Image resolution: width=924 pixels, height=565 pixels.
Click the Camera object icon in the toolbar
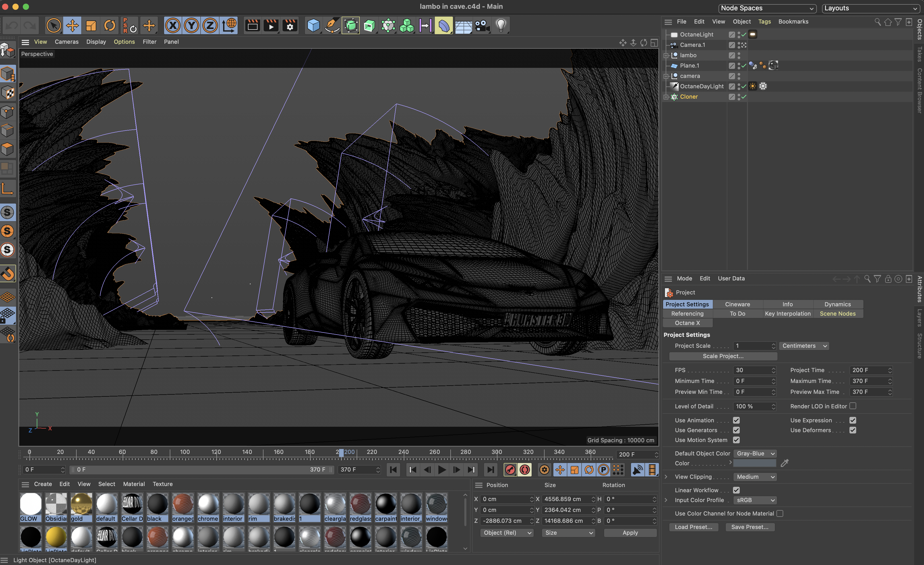point(482,26)
